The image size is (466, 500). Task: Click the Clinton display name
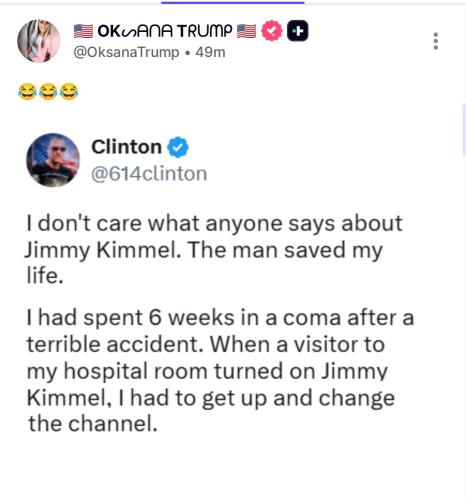click(126, 147)
